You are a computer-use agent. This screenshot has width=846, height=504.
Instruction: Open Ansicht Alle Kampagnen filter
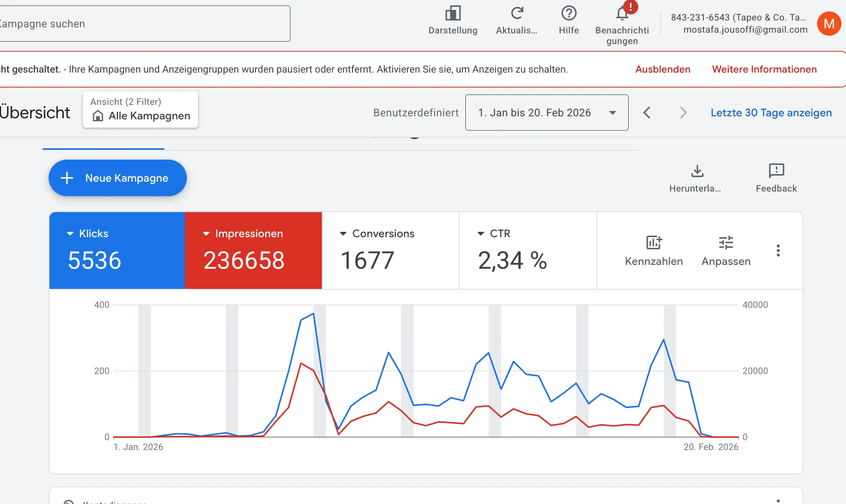[140, 109]
